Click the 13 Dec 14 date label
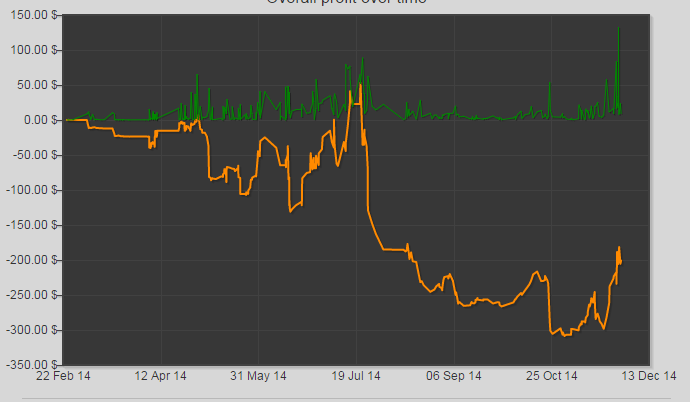This screenshot has width=690, height=402. (649, 376)
